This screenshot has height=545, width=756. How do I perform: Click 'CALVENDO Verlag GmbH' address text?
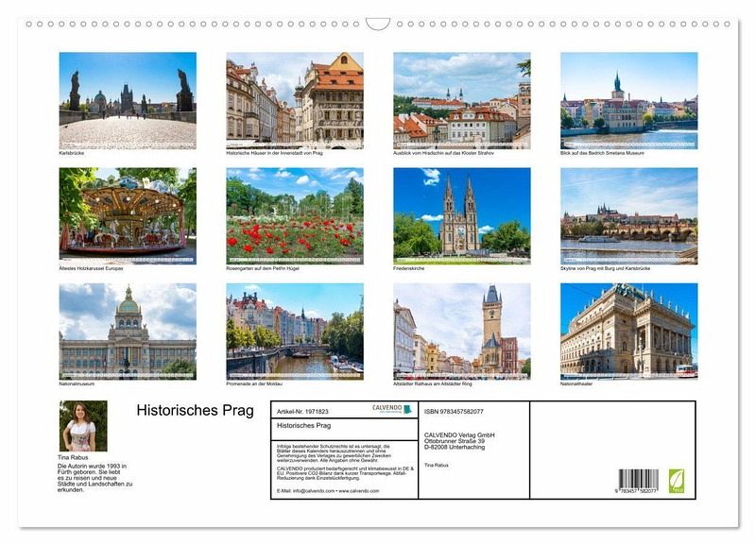coord(459,441)
